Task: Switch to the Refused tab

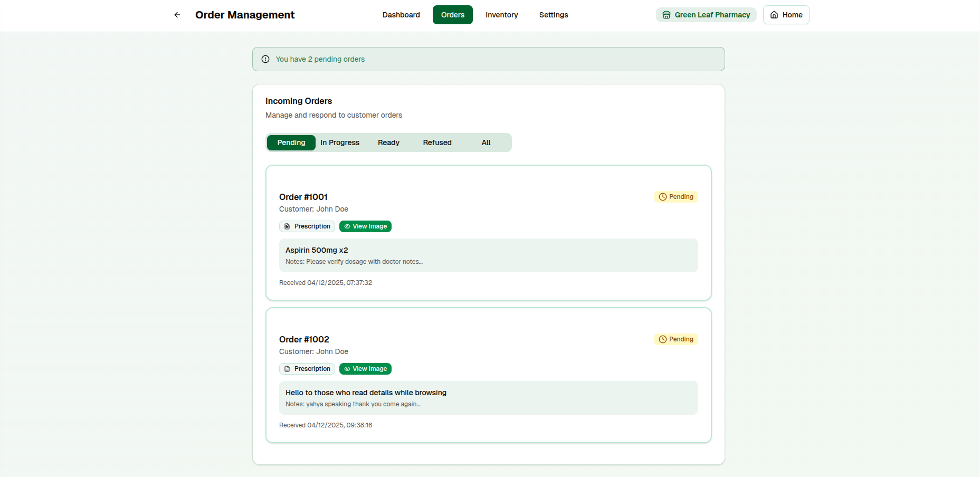Action: pos(437,142)
